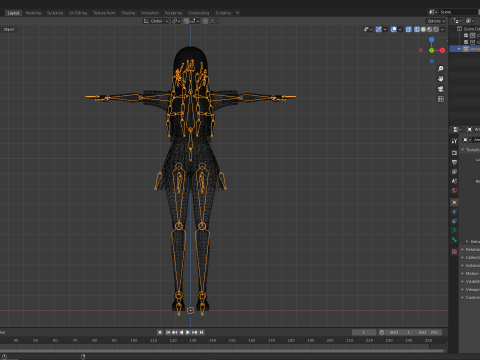
Task: Play the animation forward
Action: (x=188, y=332)
